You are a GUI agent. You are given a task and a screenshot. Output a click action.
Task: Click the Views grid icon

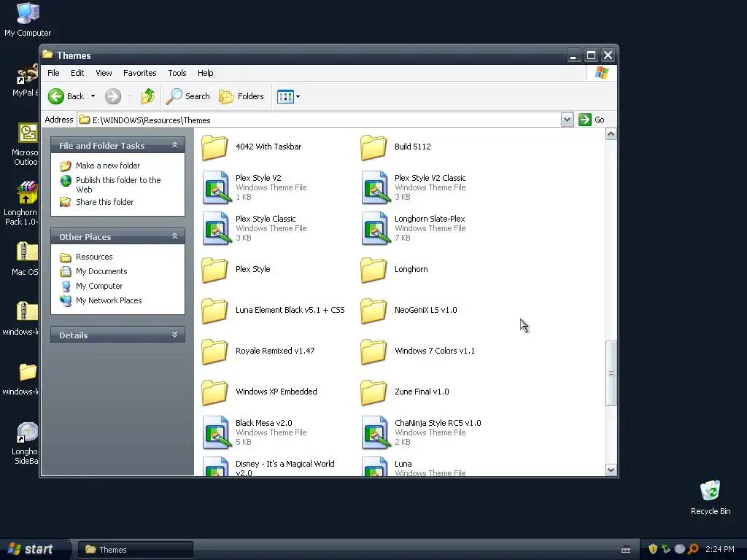tap(285, 97)
